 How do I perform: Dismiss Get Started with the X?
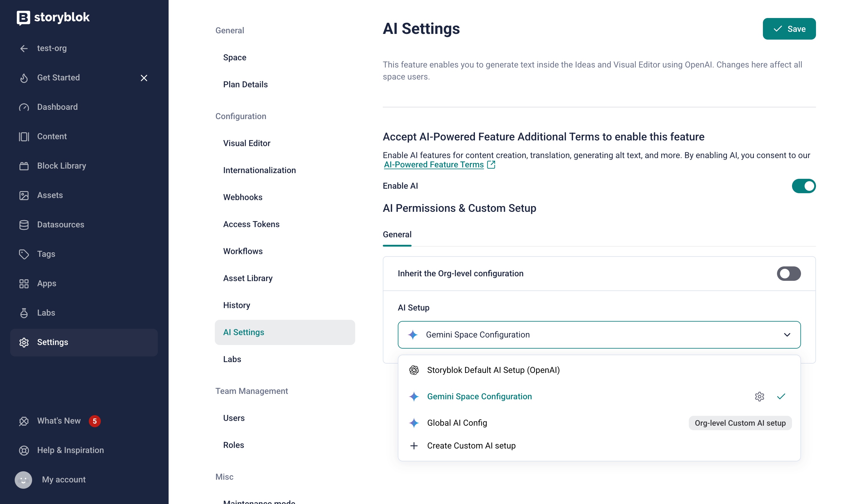coord(144,78)
